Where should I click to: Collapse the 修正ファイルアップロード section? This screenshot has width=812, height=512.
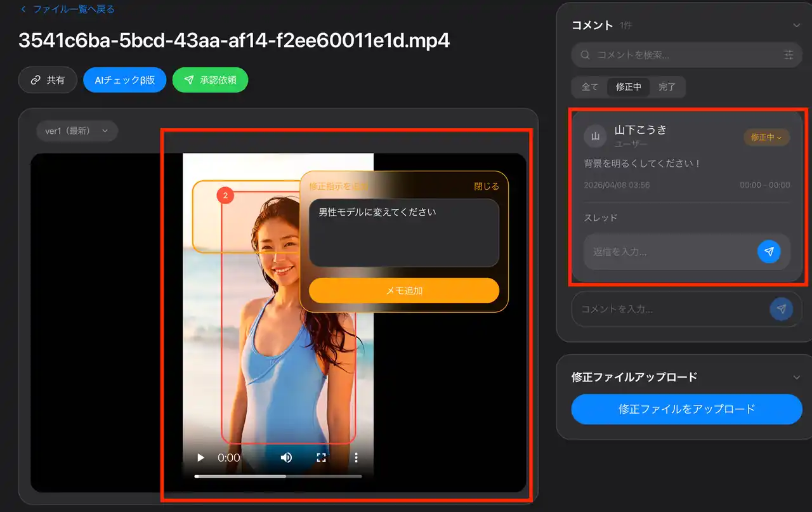point(797,377)
